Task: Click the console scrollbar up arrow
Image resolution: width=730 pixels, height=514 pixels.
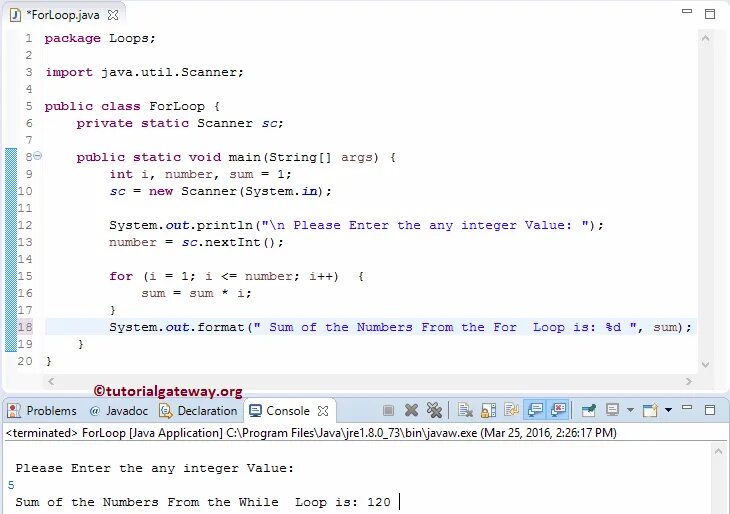Action: 718,451
